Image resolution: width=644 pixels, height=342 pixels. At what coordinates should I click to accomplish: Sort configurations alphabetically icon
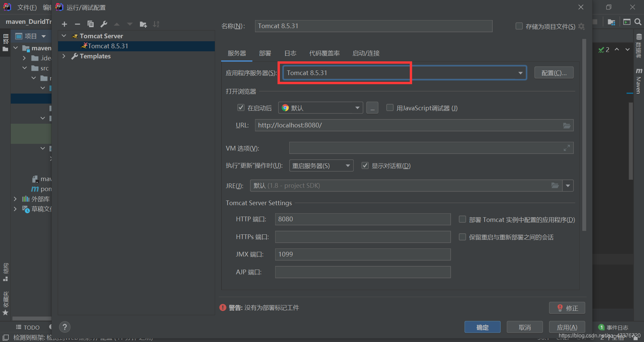tap(156, 24)
